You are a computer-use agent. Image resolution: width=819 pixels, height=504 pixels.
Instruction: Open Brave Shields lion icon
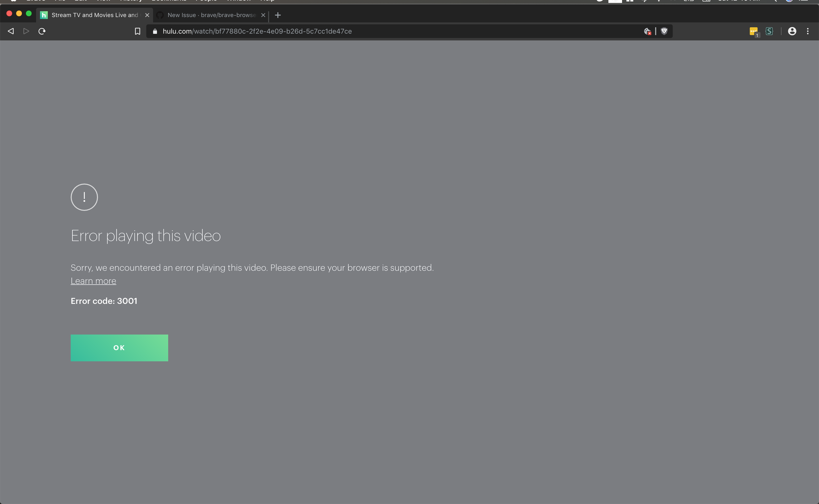pyautogui.click(x=664, y=31)
